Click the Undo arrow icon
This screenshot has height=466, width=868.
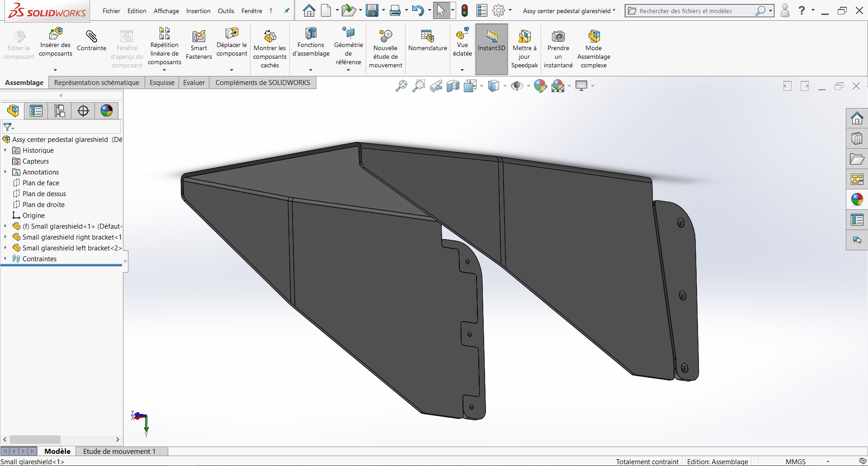point(418,10)
